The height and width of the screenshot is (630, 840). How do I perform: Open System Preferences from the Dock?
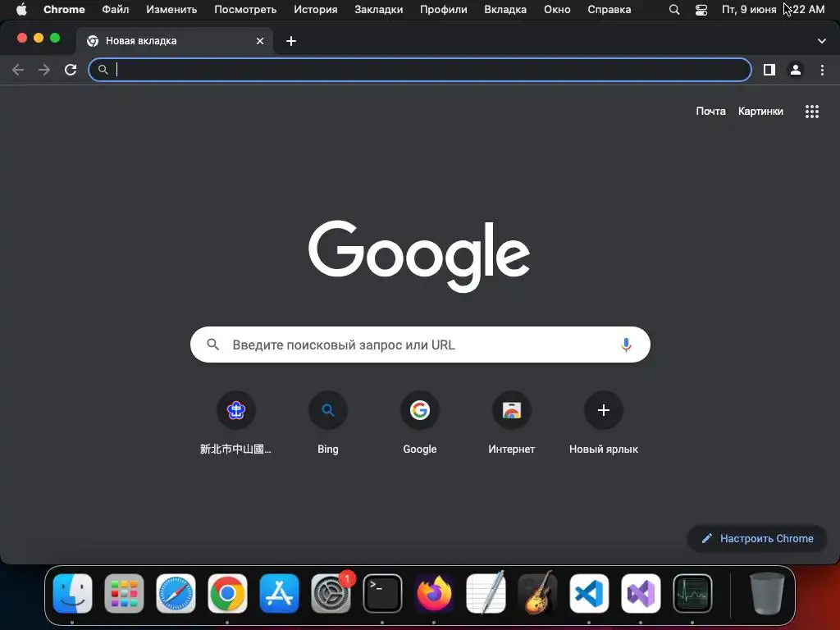(x=331, y=594)
